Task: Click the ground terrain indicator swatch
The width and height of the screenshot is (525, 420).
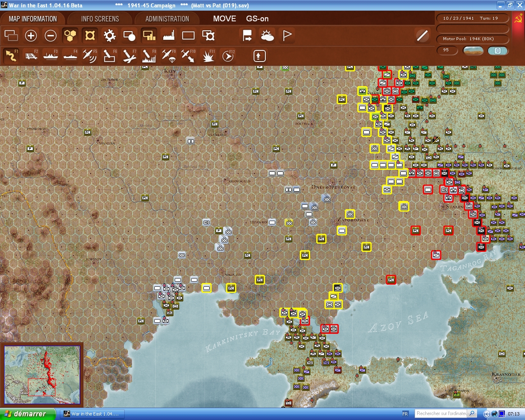Action: pyautogui.click(x=473, y=50)
